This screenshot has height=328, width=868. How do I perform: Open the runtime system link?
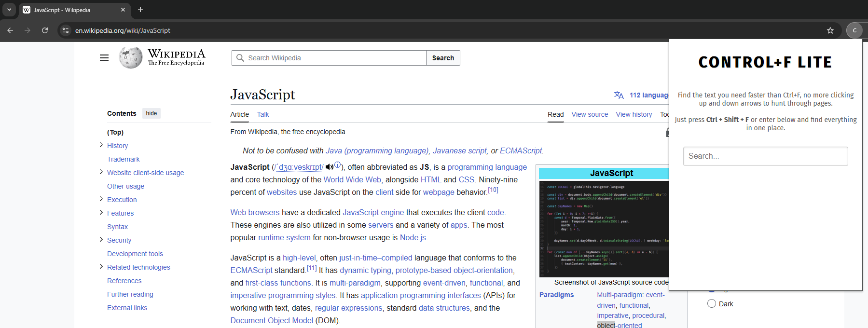pos(285,237)
